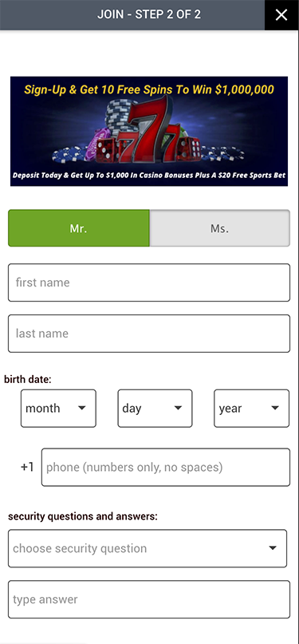Select the Ms. title option

219,228
